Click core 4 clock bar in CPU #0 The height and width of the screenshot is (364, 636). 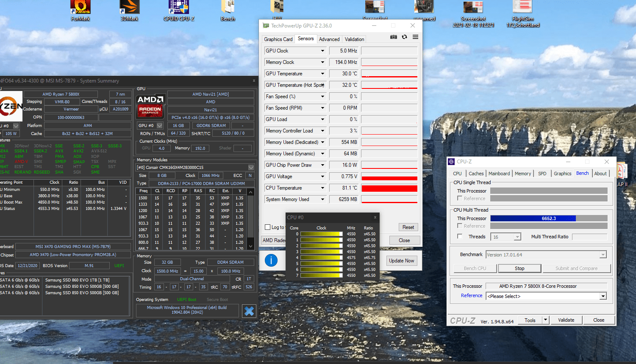(322, 257)
